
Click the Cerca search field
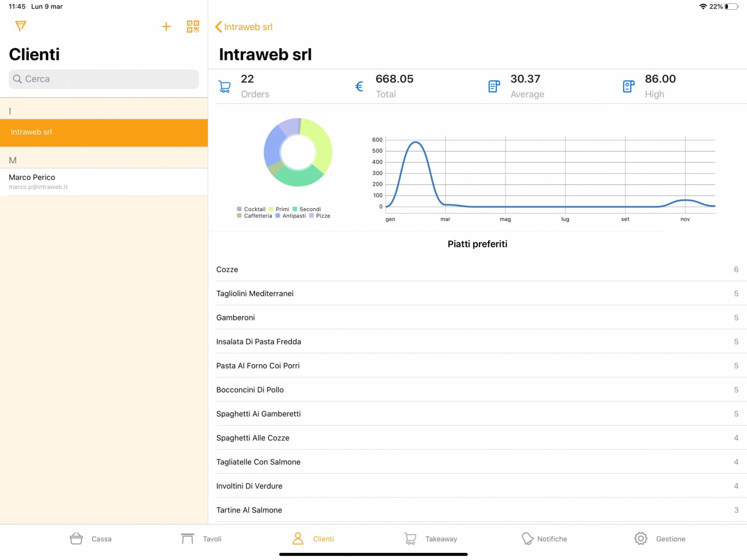[x=104, y=79]
